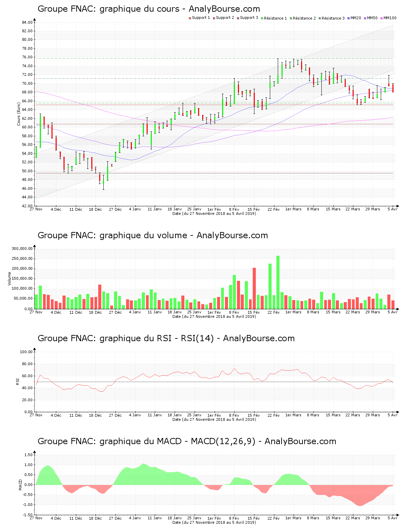Click the 40.00 value on RSI axis

tap(27, 388)
